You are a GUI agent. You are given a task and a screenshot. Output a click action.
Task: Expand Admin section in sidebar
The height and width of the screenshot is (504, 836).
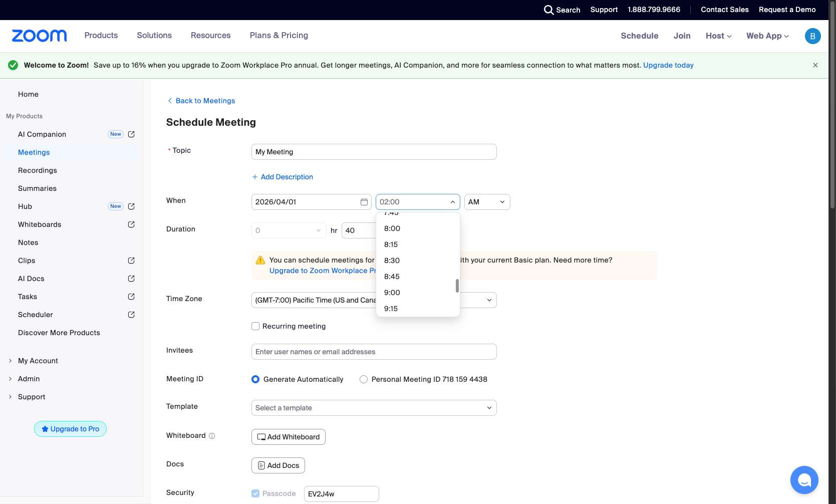click(x=10, y=379)
